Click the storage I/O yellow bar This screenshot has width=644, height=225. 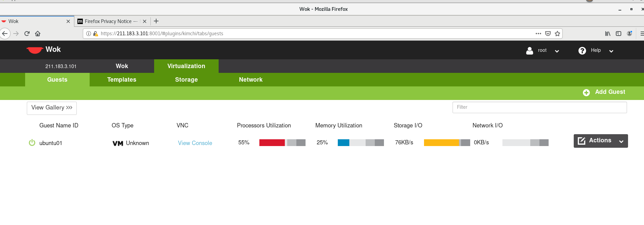tap(441, 143)
